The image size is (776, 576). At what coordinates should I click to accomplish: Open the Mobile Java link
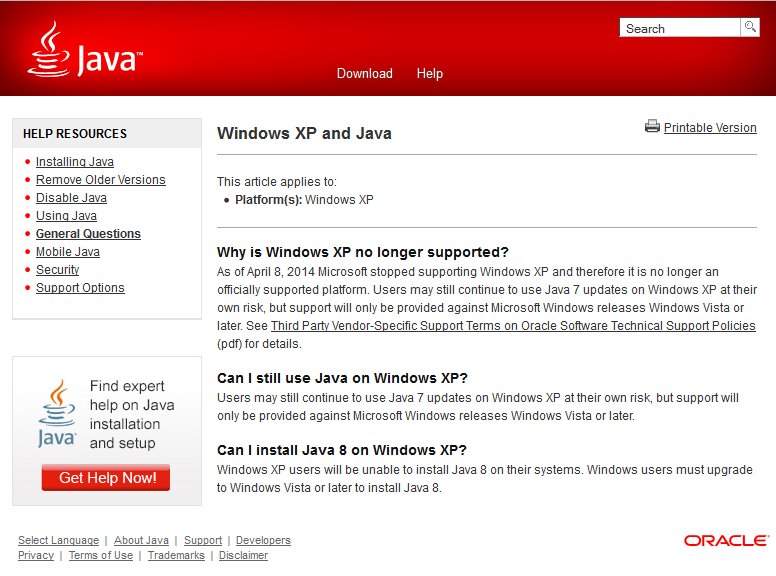click(68, 252)
